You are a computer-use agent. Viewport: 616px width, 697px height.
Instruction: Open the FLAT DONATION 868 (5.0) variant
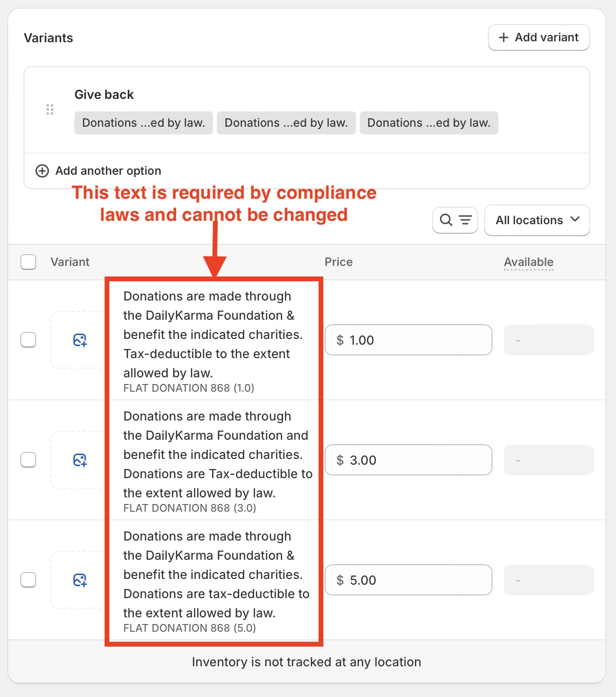190,628
